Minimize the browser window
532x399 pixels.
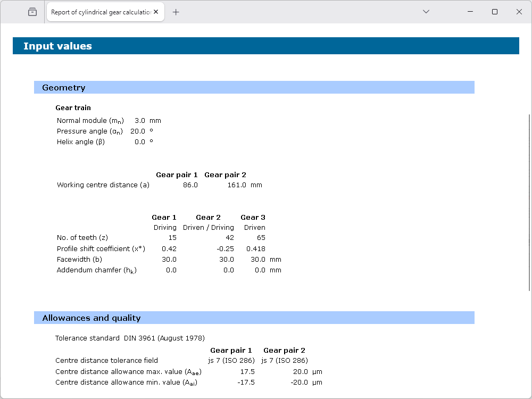[x=470, y=12]
